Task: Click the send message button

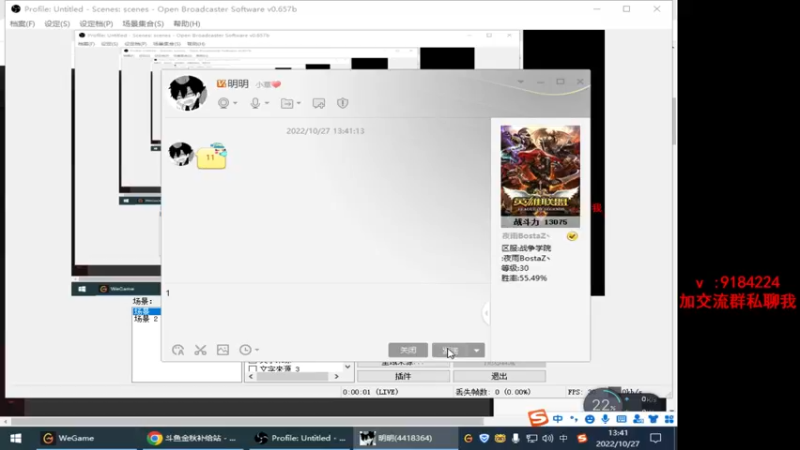Action: (451, 351)
